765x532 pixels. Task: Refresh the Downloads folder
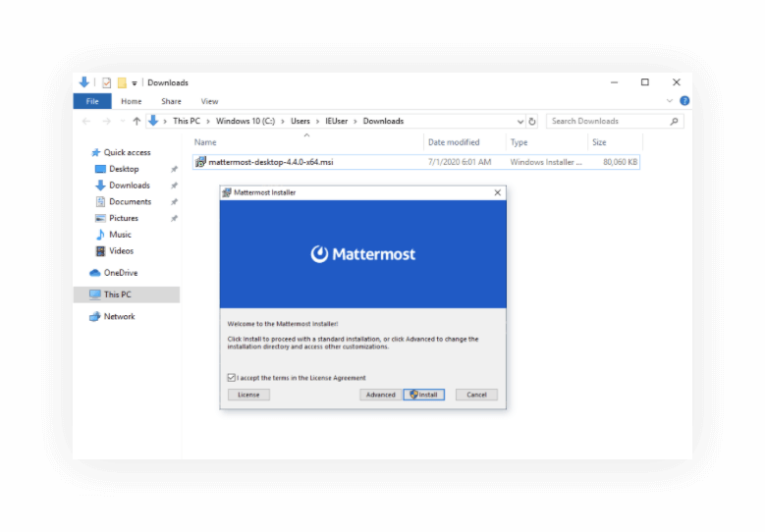click(x=532, y=122)
